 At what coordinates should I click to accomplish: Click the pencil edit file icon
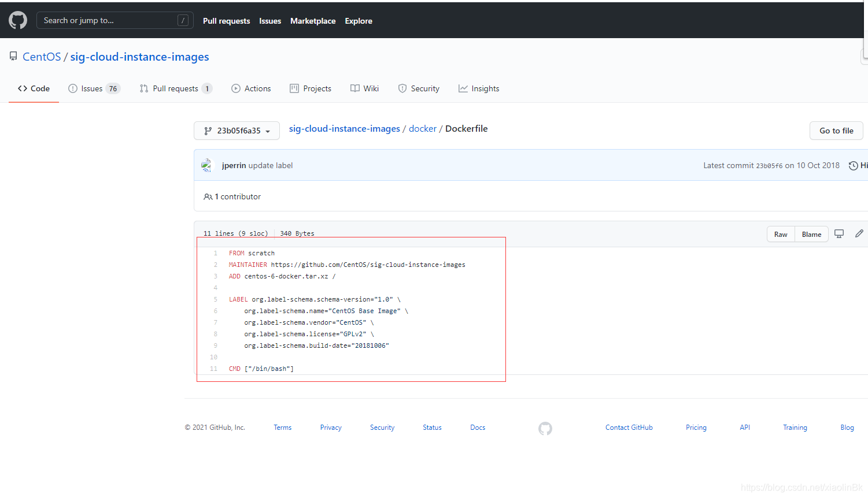tap(859, 233)
